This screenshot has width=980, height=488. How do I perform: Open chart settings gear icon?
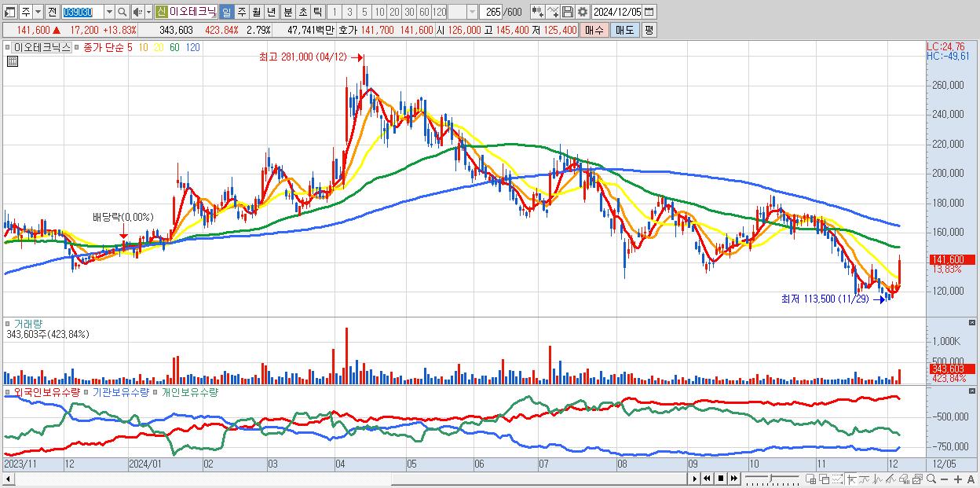[x=582, y=12]
